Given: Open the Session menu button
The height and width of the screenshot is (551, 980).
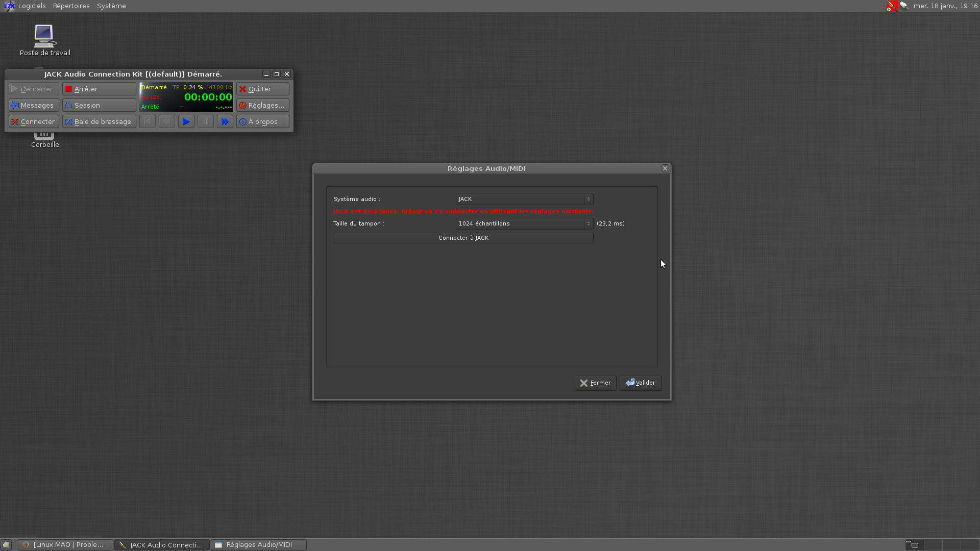Looking at the screenshot, I should pyautogui.click(x=99, y=105).
